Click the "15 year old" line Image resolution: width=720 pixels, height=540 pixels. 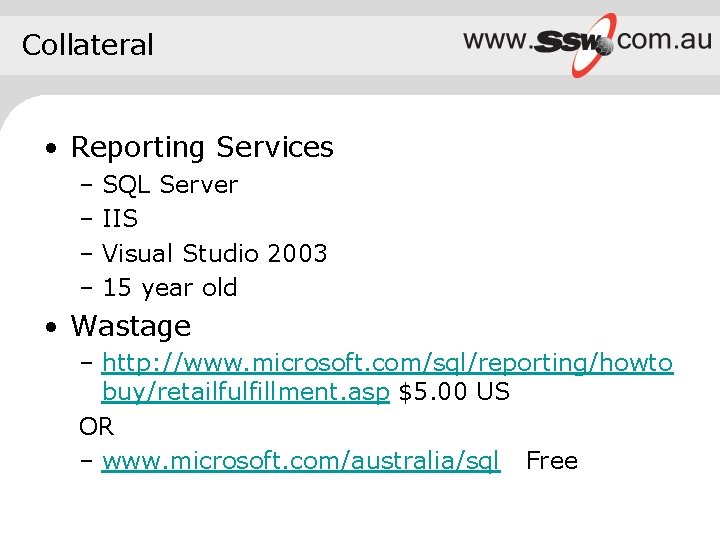click(x=170, y=288)
